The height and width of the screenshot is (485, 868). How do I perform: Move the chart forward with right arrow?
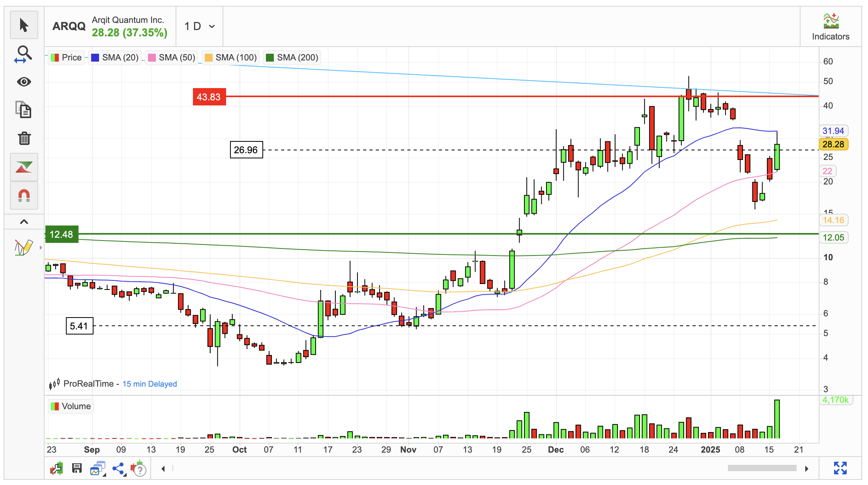807,468
